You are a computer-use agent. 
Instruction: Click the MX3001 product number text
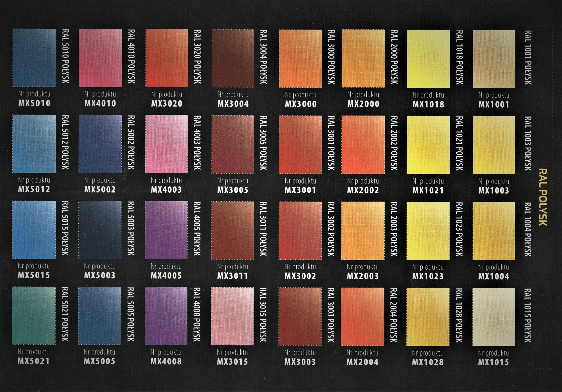tap(300, 190)
